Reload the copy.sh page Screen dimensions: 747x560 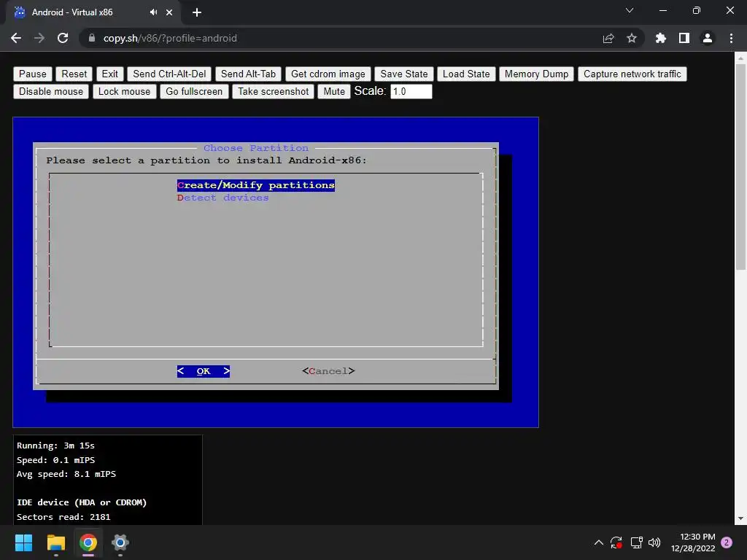pyautogui.click(x=63, y=38)
